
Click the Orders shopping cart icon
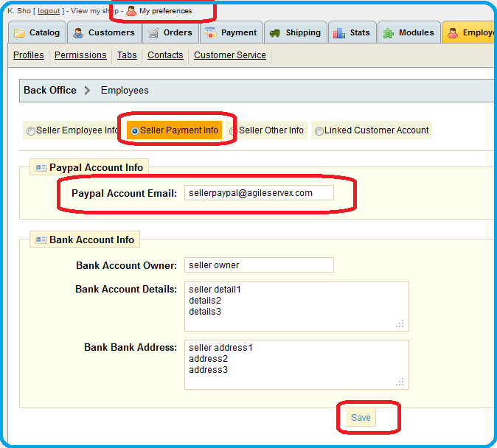tap(153, 33)
